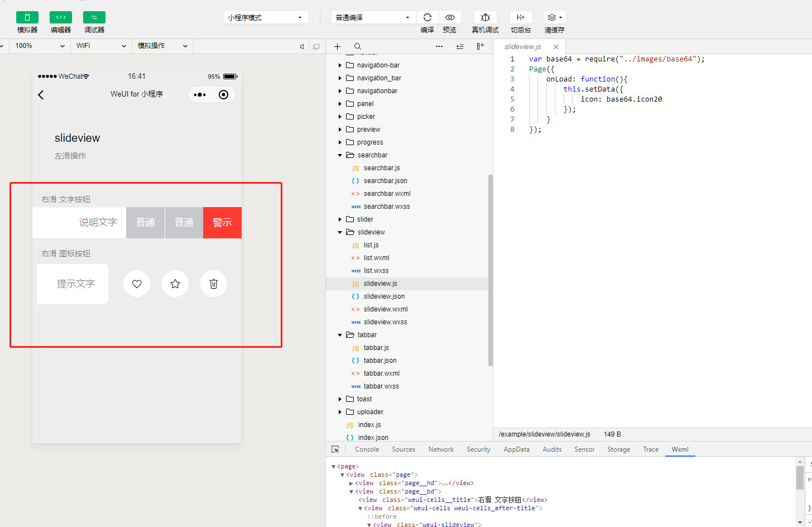Open the file tree more options icon
This screenshot has height=527, width=812.
[439, 46]
